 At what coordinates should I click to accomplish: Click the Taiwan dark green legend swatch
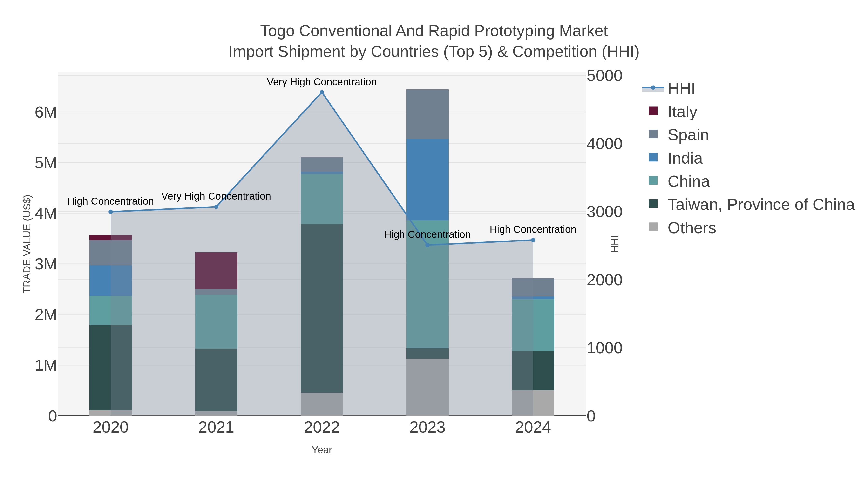click(653, 204)
